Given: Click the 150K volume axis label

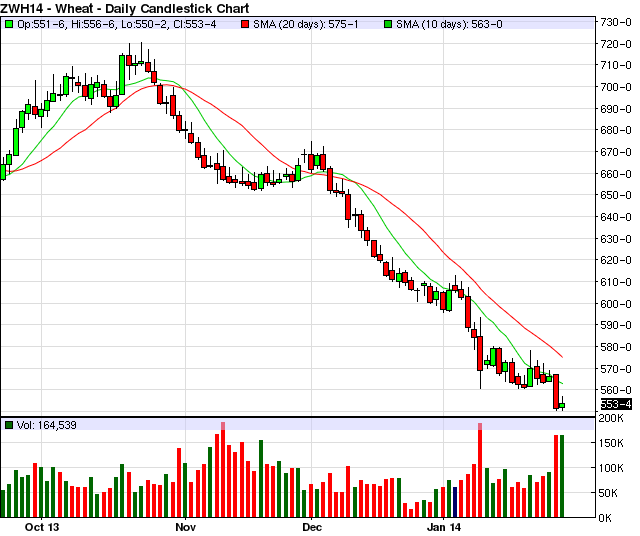Looking at the screenshot, I should pos(611,443).
